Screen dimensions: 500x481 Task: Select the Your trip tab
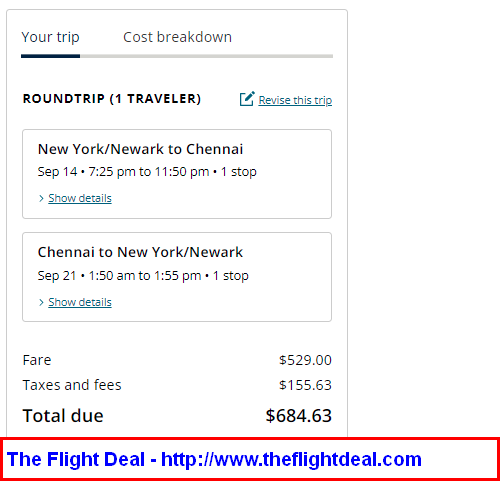(x=50, y=37)
